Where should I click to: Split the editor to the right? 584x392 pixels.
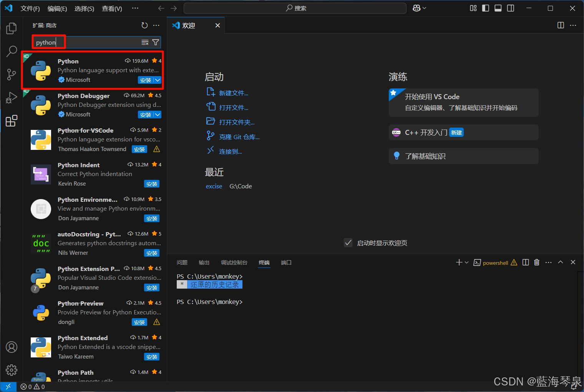[x=561, y=25]
